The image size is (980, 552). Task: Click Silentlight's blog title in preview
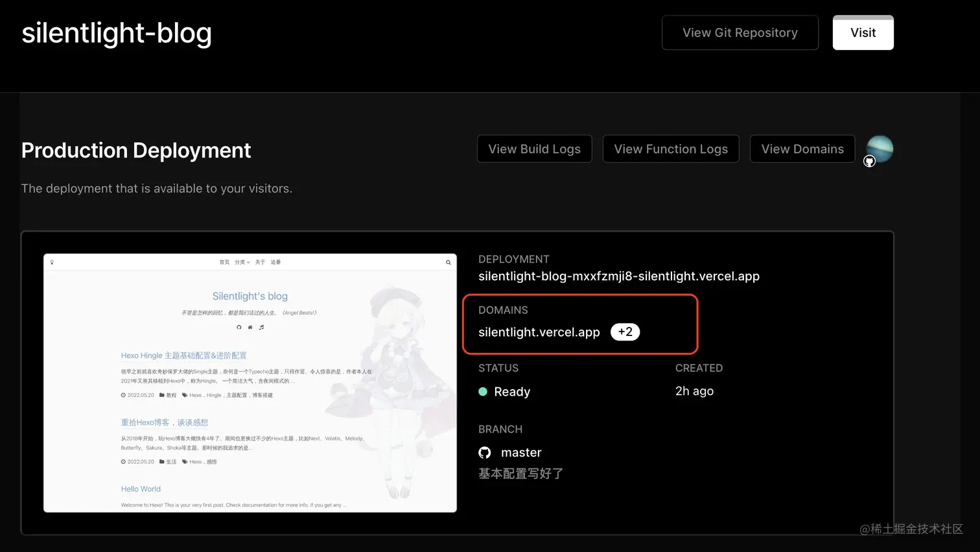pyautogui.click(x=250, y=296)
